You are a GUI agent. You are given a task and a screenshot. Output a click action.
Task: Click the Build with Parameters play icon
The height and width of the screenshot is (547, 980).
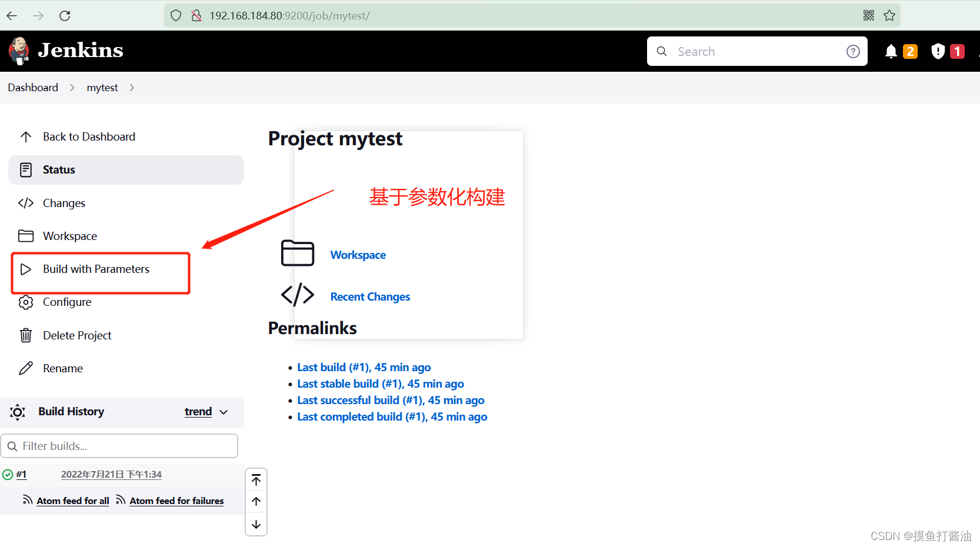click(x=26, y=269)
